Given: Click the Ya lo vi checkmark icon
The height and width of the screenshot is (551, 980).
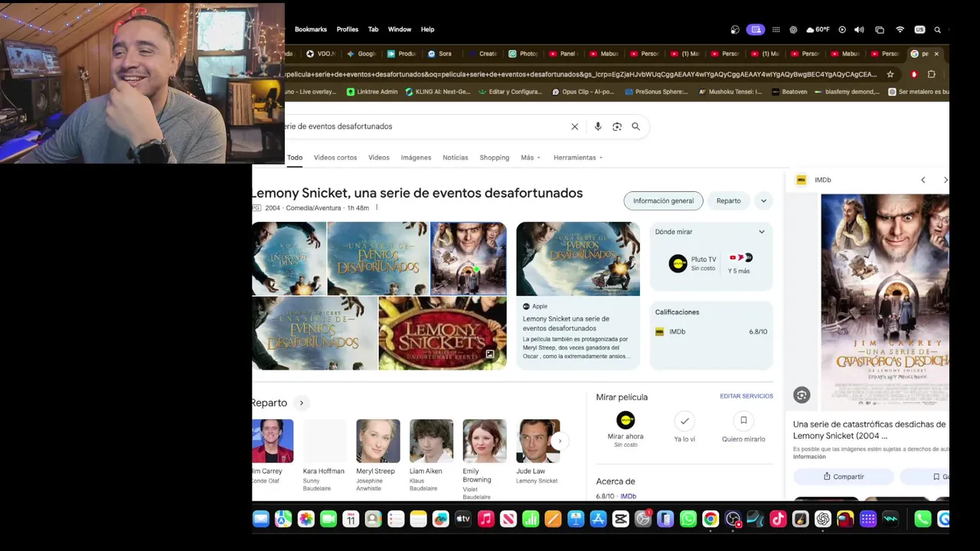Looking at the screenshot, I should tap(684, 421).
